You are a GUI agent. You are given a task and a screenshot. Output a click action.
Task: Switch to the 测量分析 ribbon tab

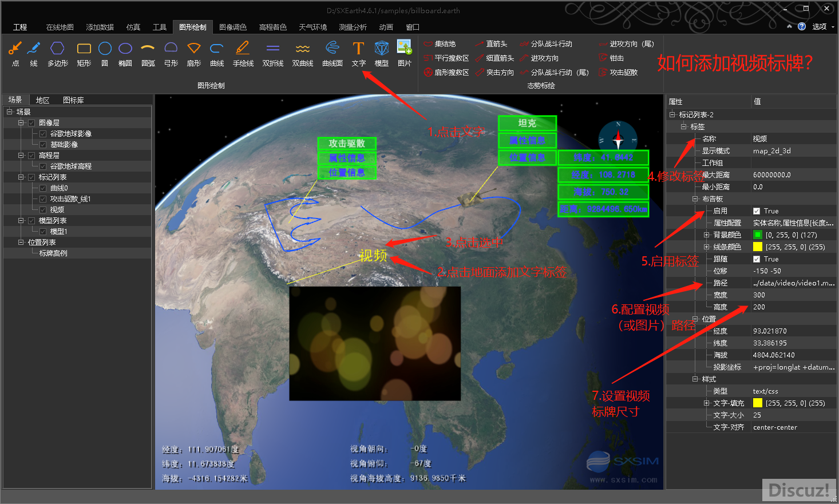353,27
